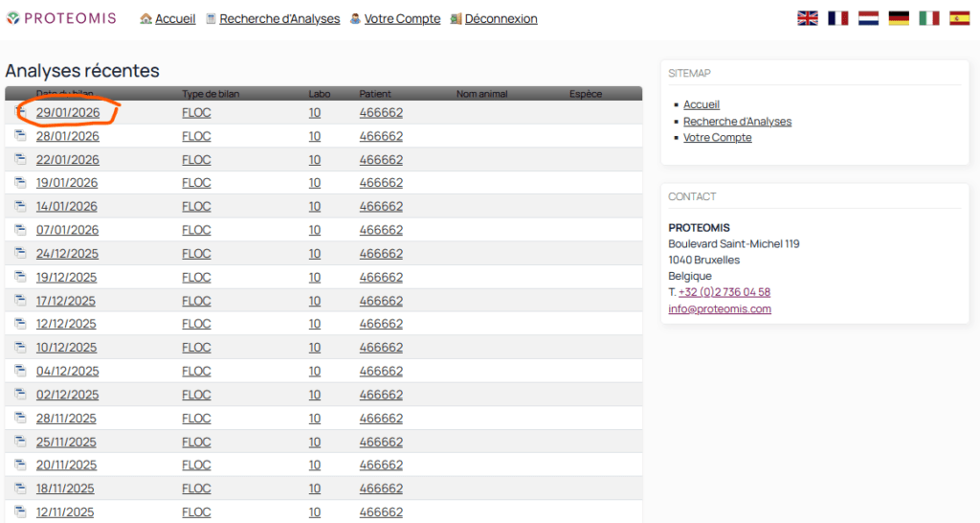Open the FLOC type link for 22/01/2026
Image resolution: width=980 pixels, height=523 pixels.
coord(196,160)
